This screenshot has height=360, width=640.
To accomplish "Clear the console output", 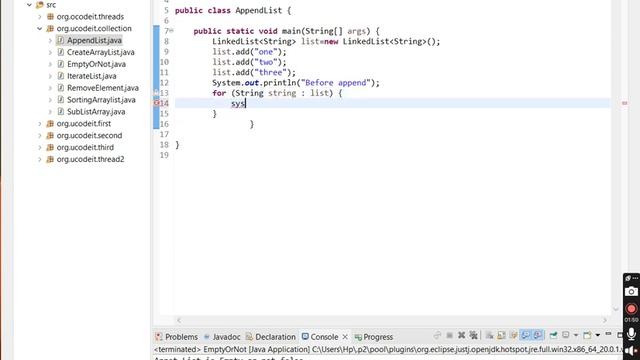I will pyautogui.click(x=489, y=336).
